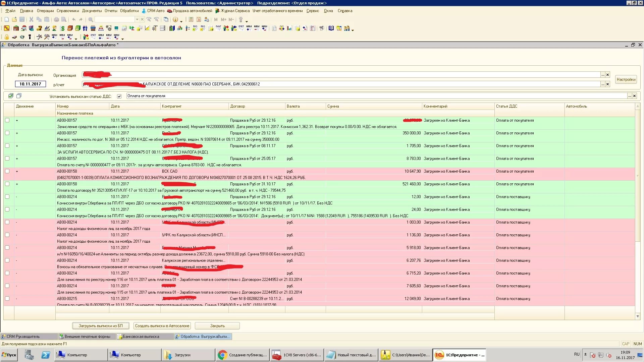The height and width of the screenshot is (362, 644).
Task: Click the green dollar sign icon
Action: [x=62, y=28]
